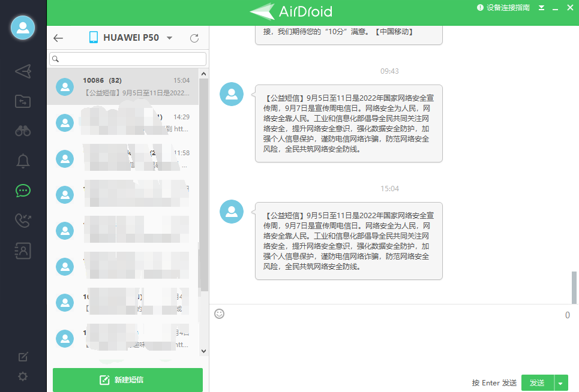Go back using the left arrow
The image size is (579, 392).
tap(58, 38)
